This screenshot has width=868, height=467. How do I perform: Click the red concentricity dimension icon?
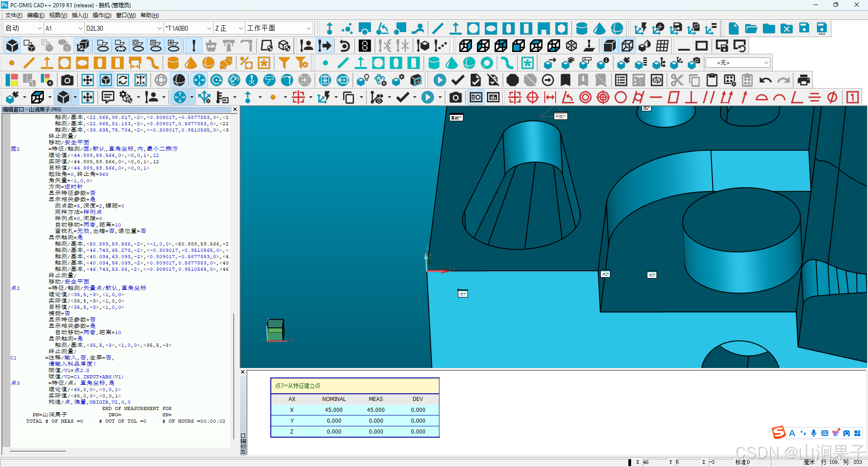585,97
